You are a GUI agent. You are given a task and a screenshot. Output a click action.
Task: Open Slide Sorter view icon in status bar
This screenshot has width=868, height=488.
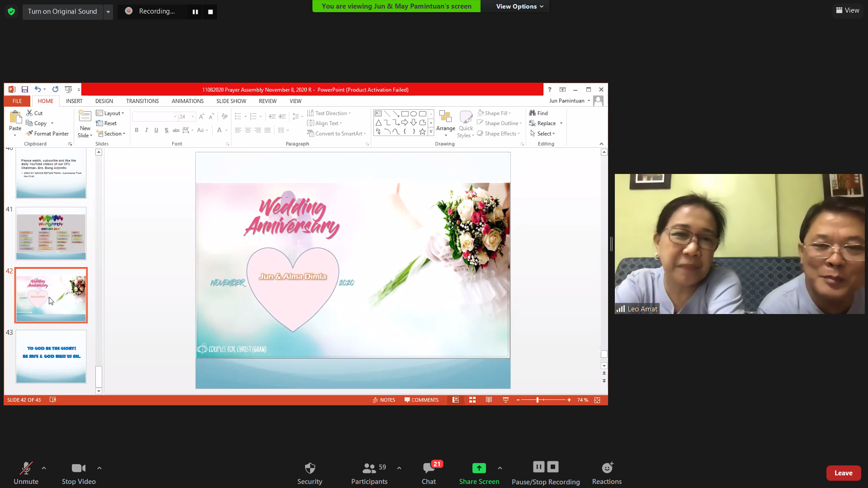(x=472, y=400)
